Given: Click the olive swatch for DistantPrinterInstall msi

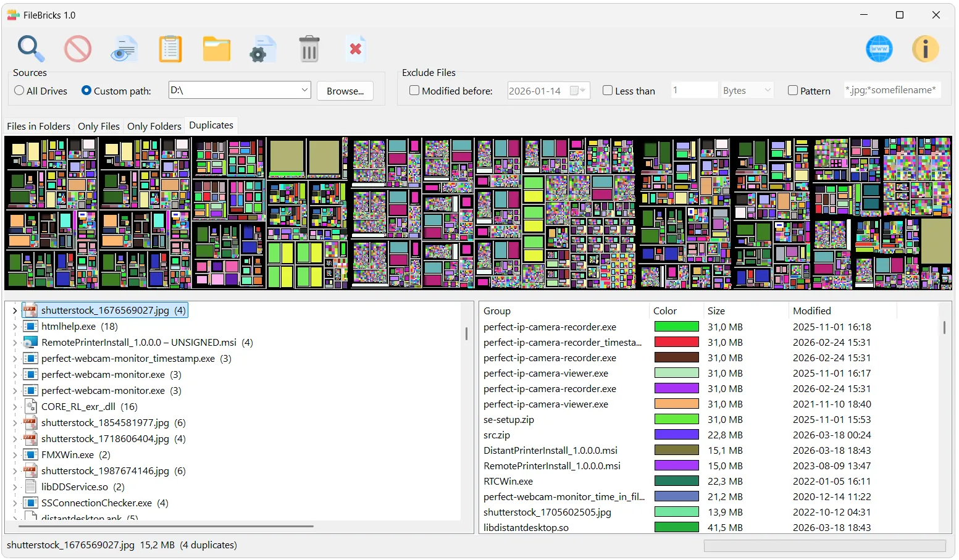Looking at the screenshot, I should (x=677, y=450).
